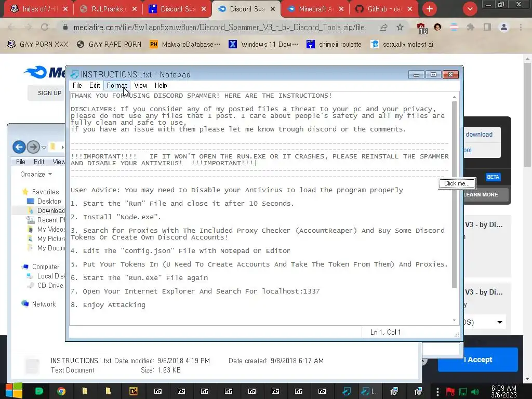The width and height of the screenshot is (532, 399).
Task: Open Notepad's View menu
Action: click(140, 86)
